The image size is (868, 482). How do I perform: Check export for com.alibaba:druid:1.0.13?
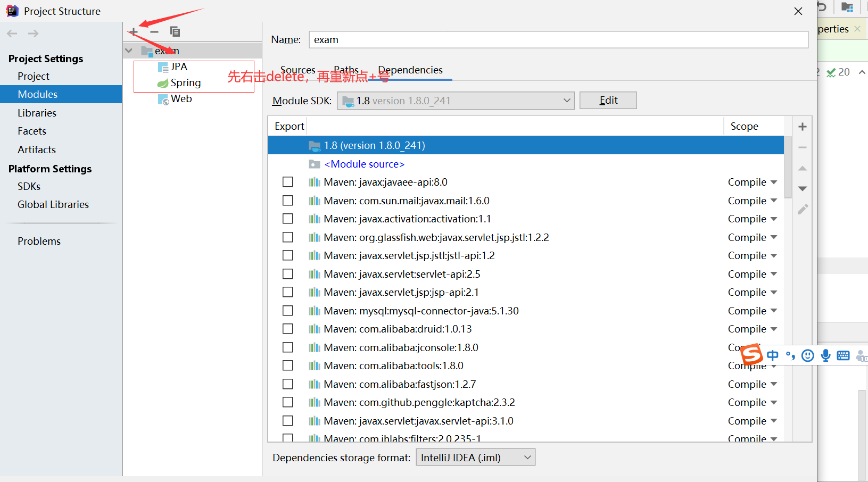[288, 329]
